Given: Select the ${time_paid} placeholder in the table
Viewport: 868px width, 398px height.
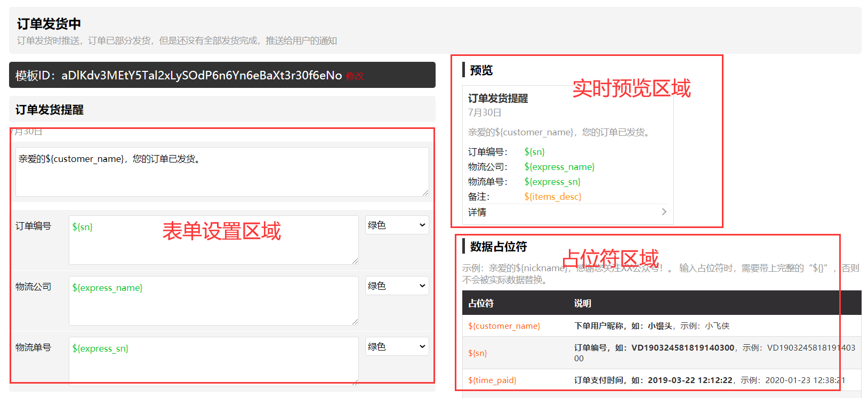Looking at the screenshot, I should (x=492, y=380).
